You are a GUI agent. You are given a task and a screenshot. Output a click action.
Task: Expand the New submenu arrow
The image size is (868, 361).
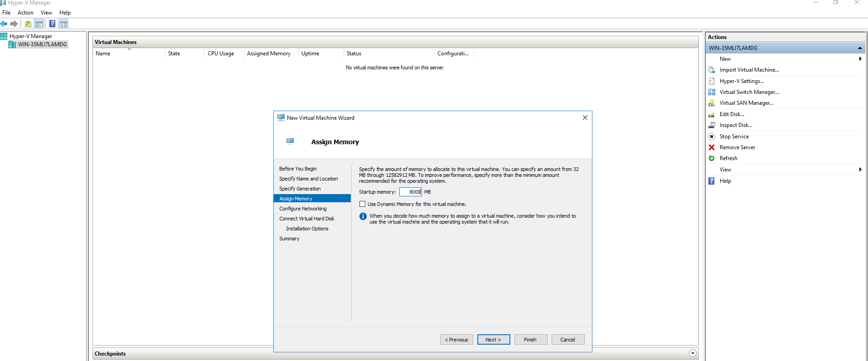tap(860, 59)
